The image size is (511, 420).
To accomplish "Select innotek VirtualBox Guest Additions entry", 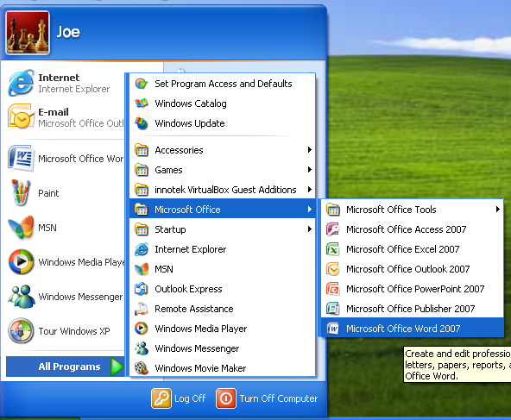I will tap(222, 190).
